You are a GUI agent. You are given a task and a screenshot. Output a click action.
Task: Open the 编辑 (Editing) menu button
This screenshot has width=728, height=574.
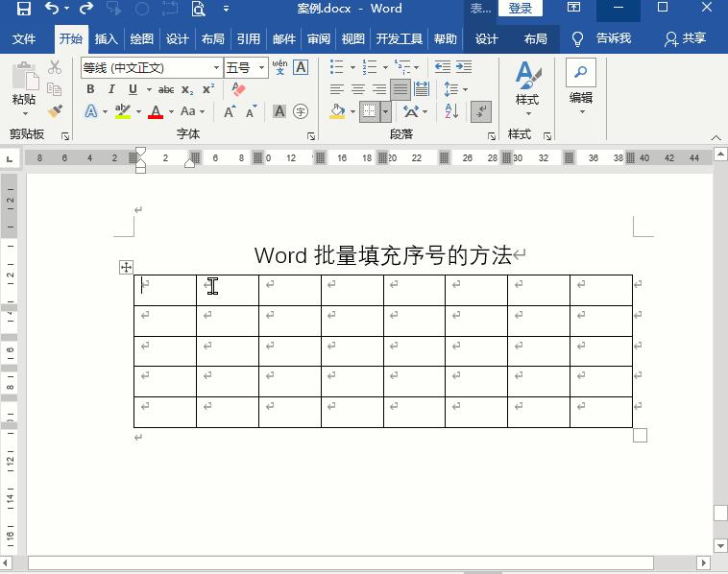point(581,87)
